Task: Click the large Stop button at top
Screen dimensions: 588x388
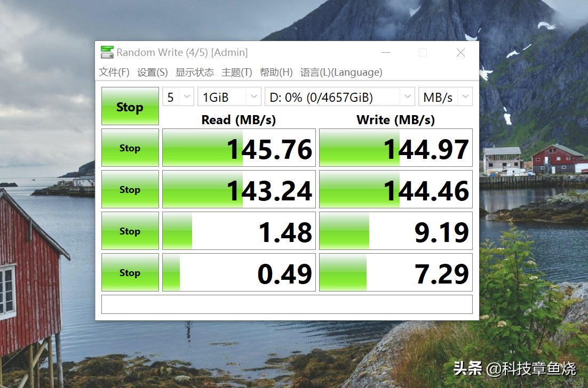Action: pos(130,106)
